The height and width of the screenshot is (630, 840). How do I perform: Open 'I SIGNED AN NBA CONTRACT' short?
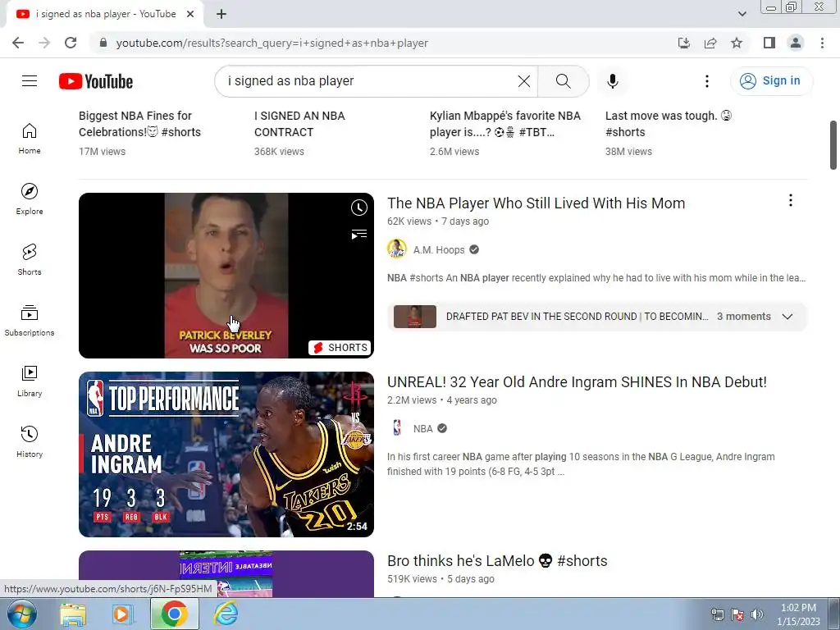(299, 124)
